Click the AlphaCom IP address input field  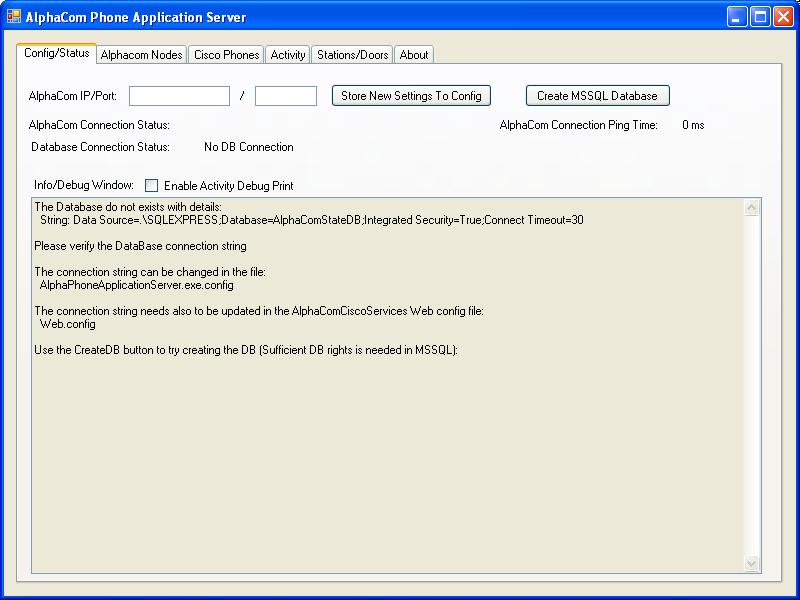[x=179, y=96]
